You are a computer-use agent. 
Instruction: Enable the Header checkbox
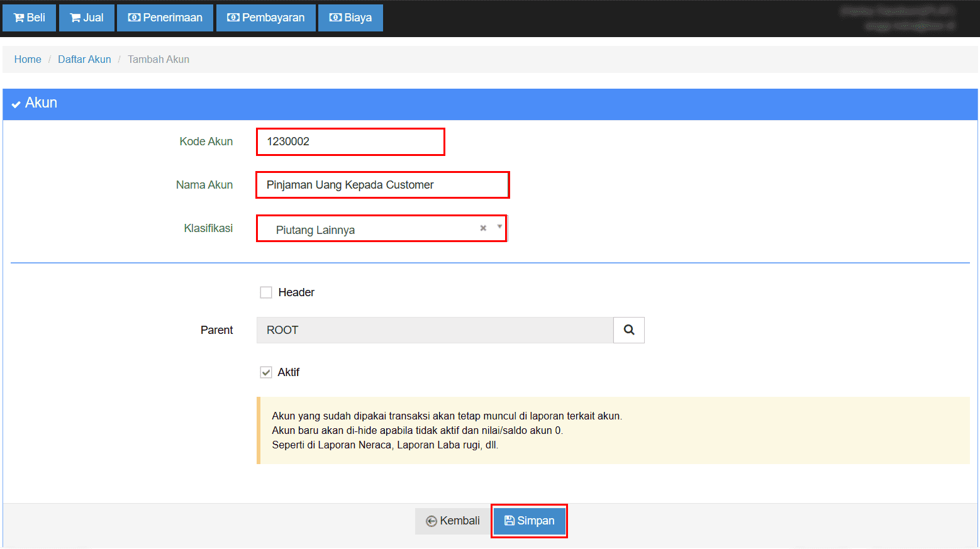pyautogui.click(x=266, y=292)
